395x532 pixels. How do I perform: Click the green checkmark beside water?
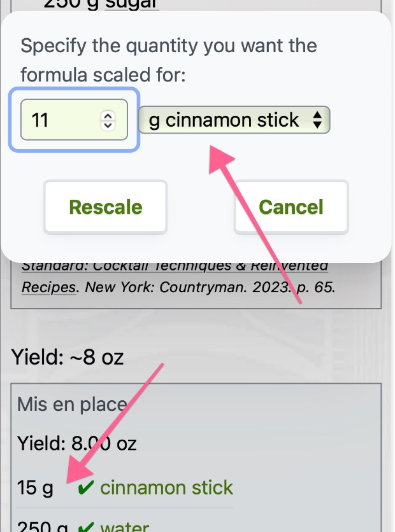tap(85, 527)
